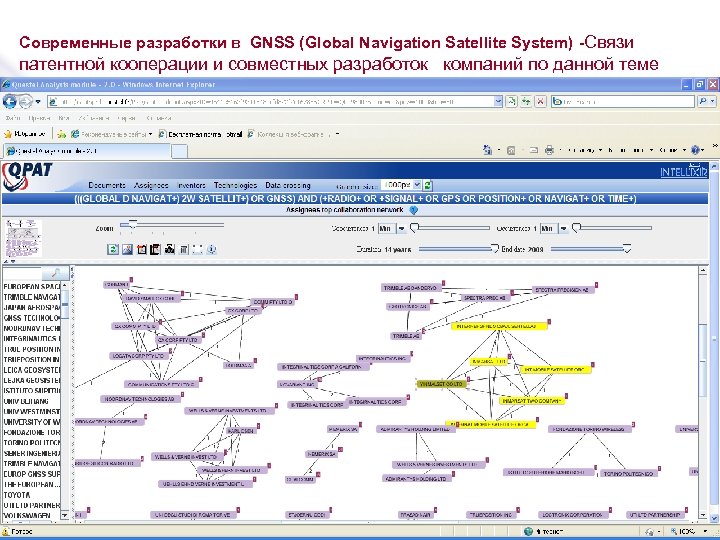Click the browser address bar field
The width and height of the screenshot is (720, 540).
click(x=270, y=101)
